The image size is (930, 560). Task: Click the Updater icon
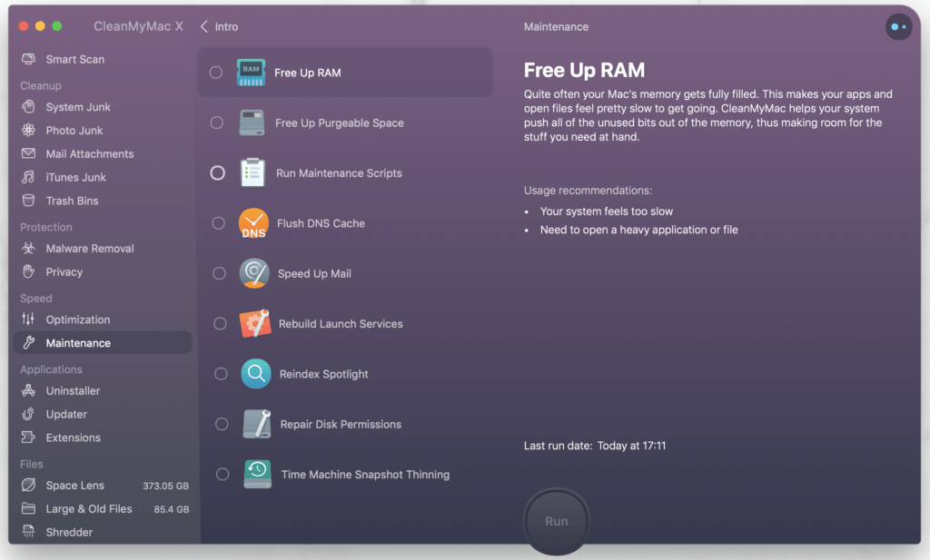point(28,414)
